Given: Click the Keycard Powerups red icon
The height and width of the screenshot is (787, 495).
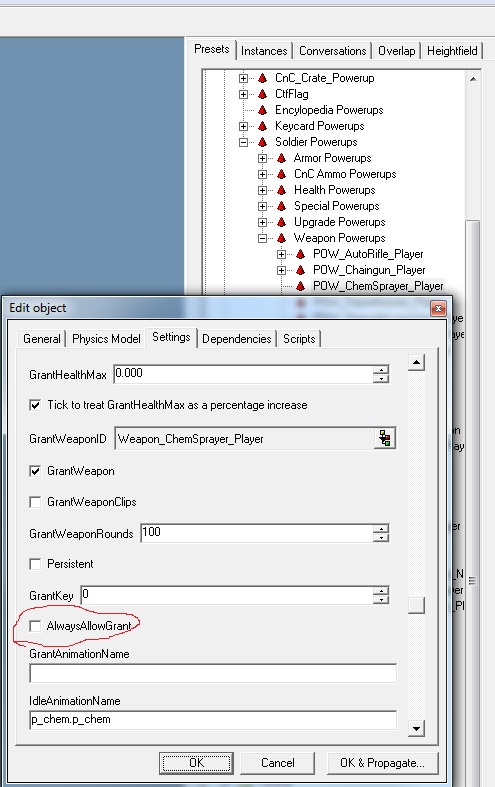Looking at the screenshot, I should pos(263,126).
